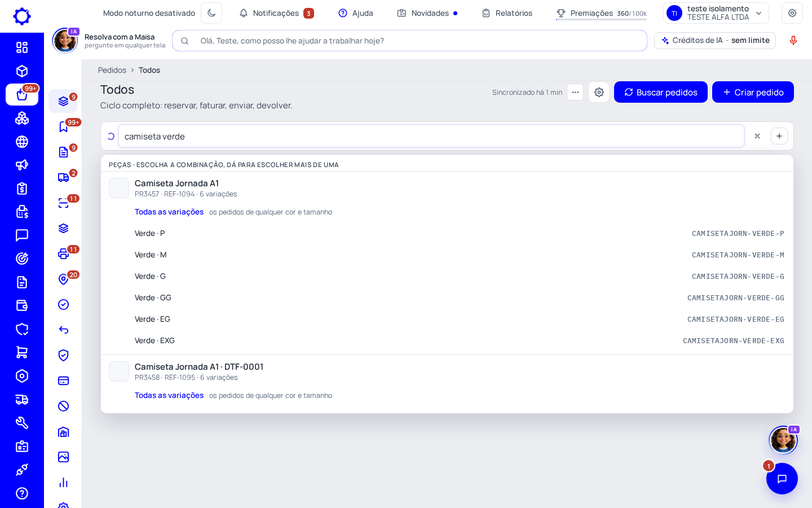Toggle night mode with the moon button
This screenshot has width=812, height=508.
pyautogui.click(x=211, y=13)
